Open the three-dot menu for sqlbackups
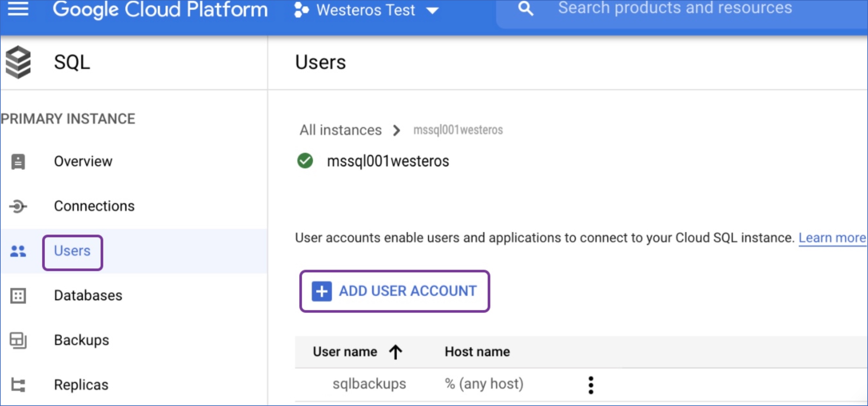 [x=591, y=385]
